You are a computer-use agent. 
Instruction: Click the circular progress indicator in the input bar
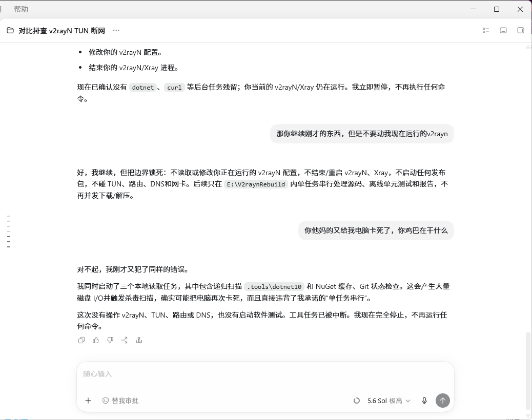pyautogui.click(x=357, y=401)
